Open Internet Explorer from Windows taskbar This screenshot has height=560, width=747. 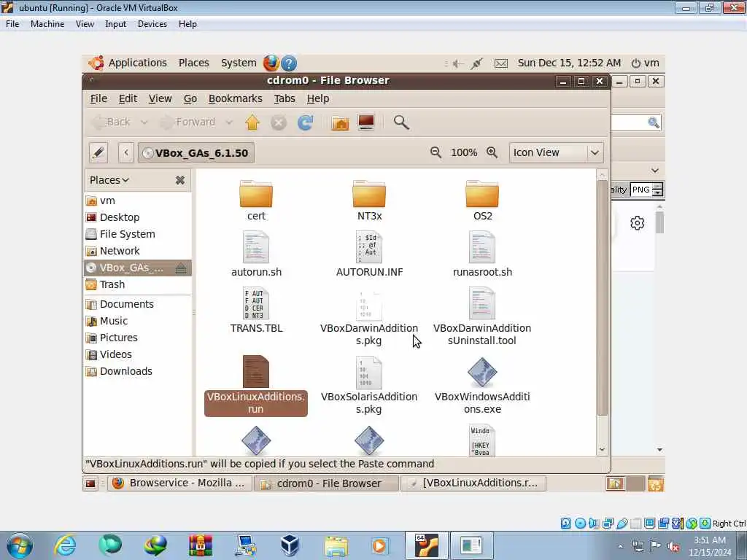pos(65,545)
